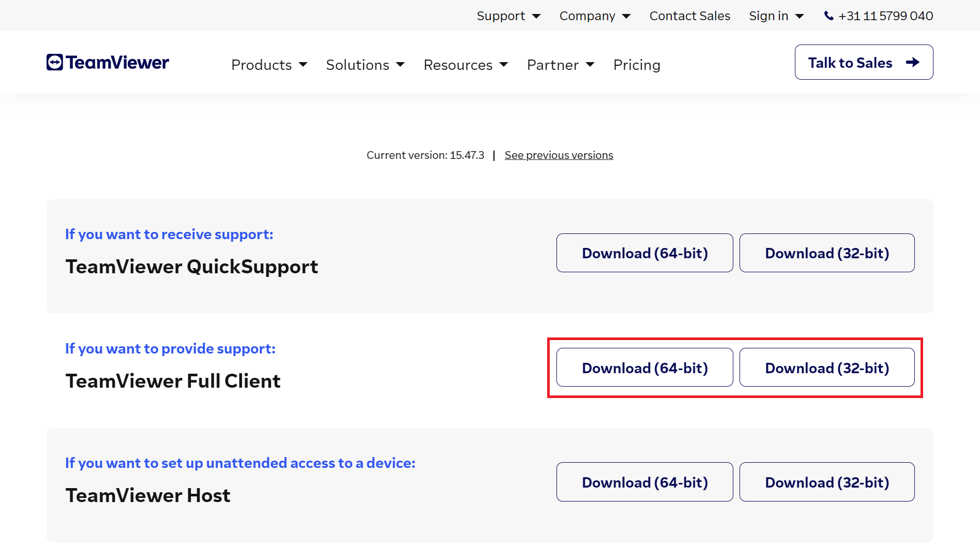Expand the Products menu arrow

(303, 65)
